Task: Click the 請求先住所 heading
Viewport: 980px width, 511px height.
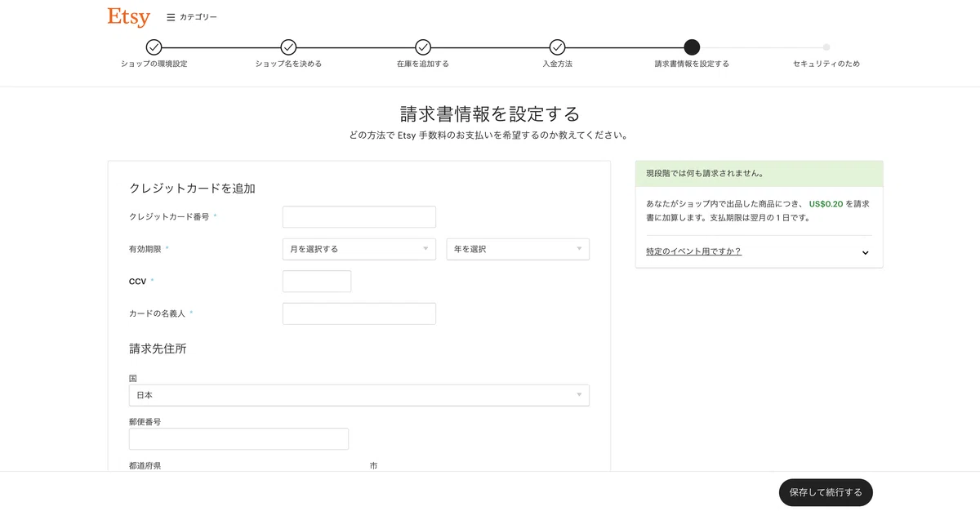Action: [x=158, y=349]
